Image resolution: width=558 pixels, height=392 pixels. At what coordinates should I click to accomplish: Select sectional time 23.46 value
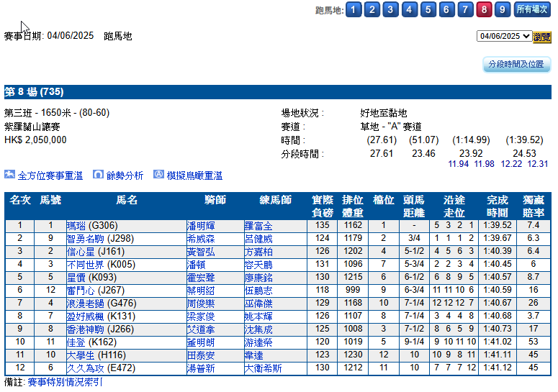[423, 153]
